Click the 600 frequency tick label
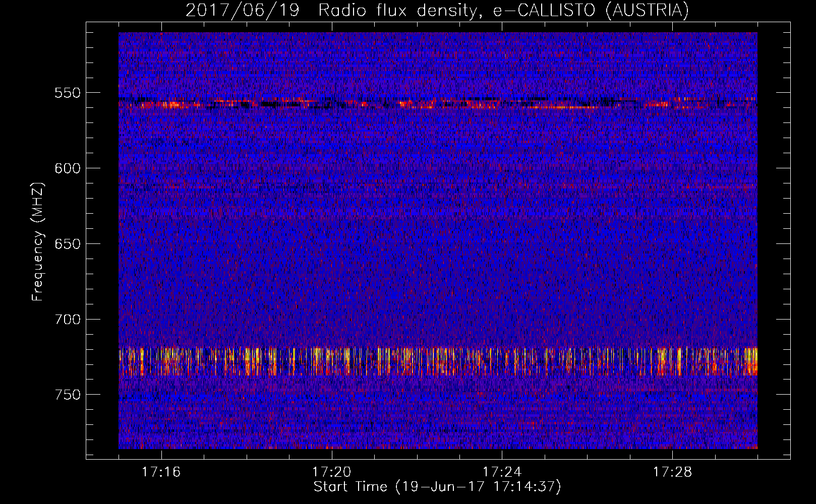The image size is (816, 504). click(68, 168)
